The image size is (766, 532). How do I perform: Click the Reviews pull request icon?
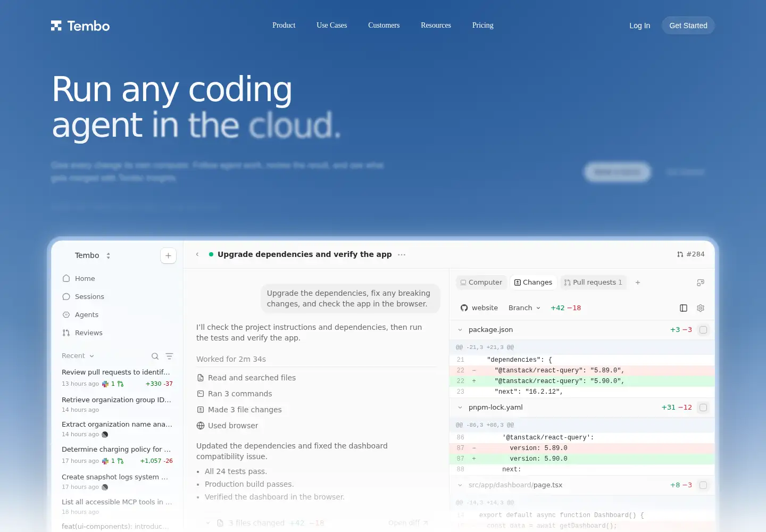coord(66,332)
